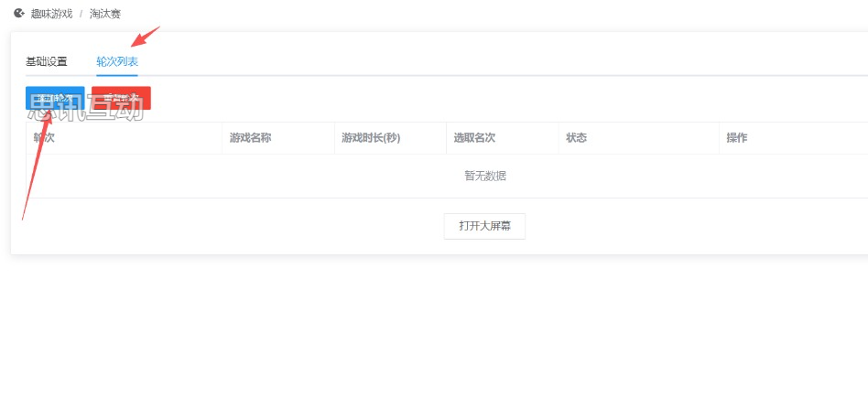Click the 操作 column header
Viewport: 868px width, 418px height.
(736, 138)
